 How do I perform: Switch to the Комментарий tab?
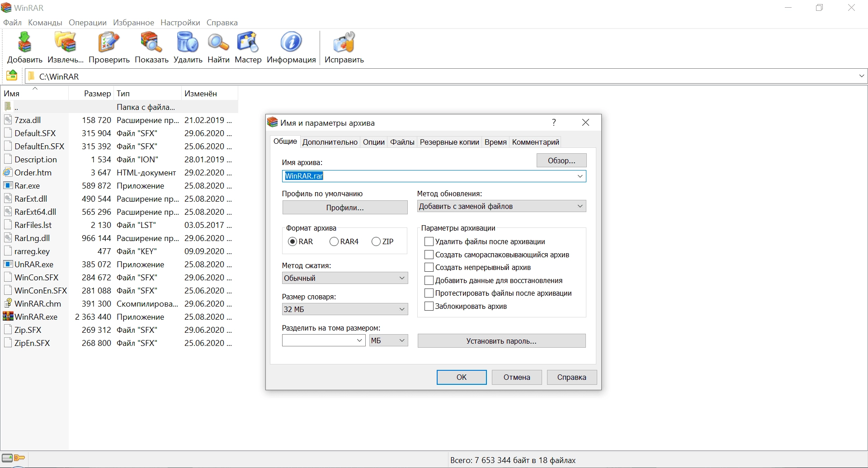pos(536,142)
